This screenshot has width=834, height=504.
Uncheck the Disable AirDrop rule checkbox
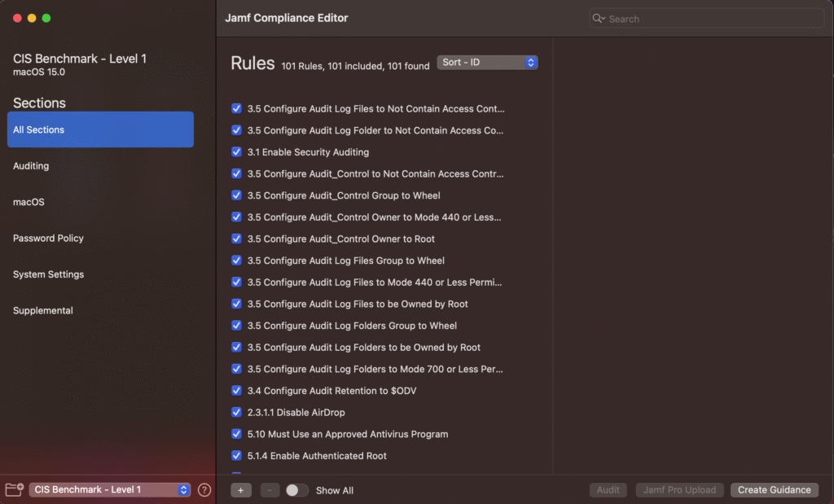[236, 413]
